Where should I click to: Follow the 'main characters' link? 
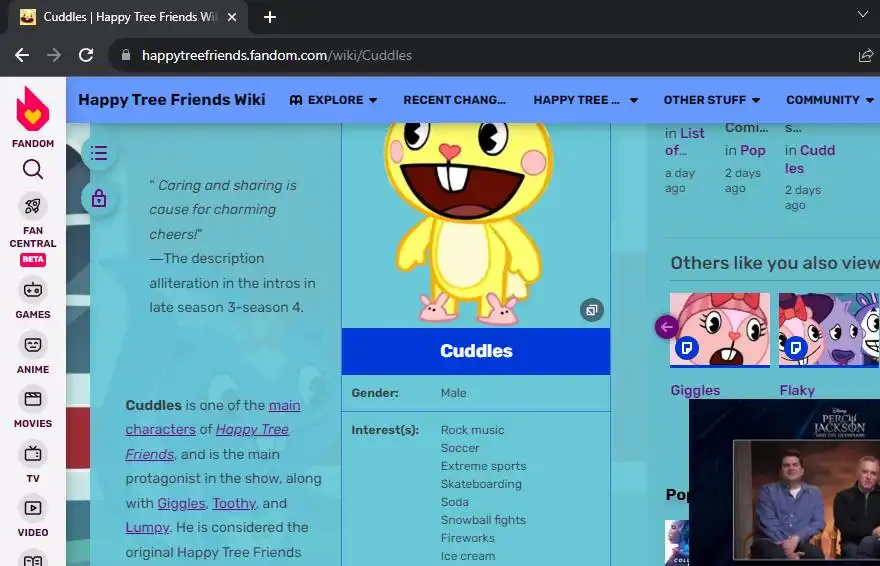213,417
